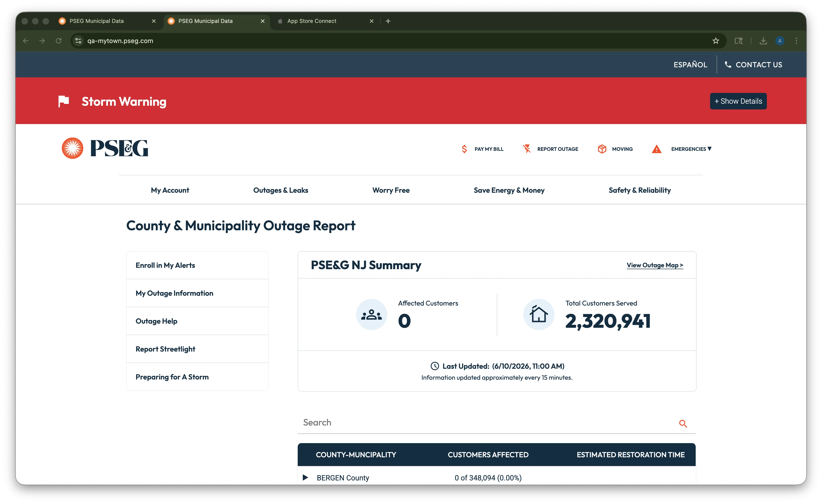Expand the BERGEN County row

tap(305, 478)
